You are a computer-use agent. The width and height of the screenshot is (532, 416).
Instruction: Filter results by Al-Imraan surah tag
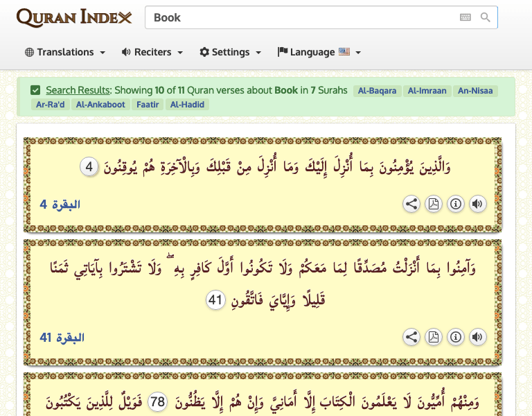[427, 91]
